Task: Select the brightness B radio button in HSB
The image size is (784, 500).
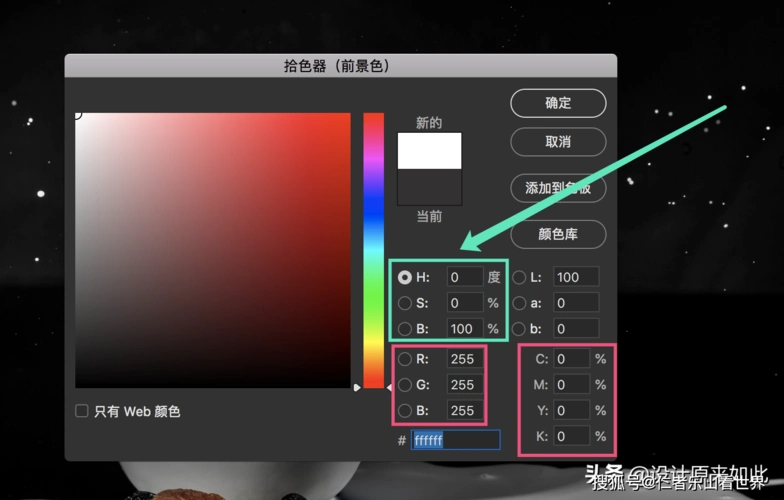Action: click(404, 329)
